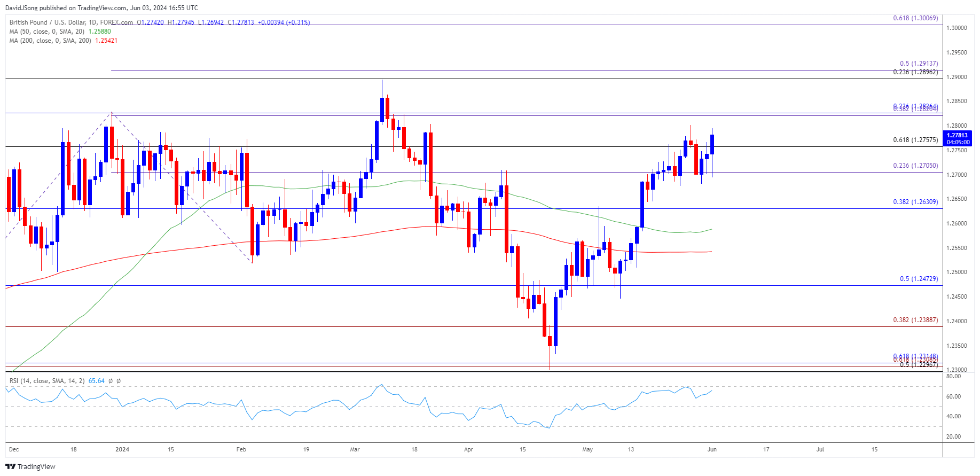
Task: Click the 0.382 (1.23887) Fibonacci label
Action: pos(915,320)
